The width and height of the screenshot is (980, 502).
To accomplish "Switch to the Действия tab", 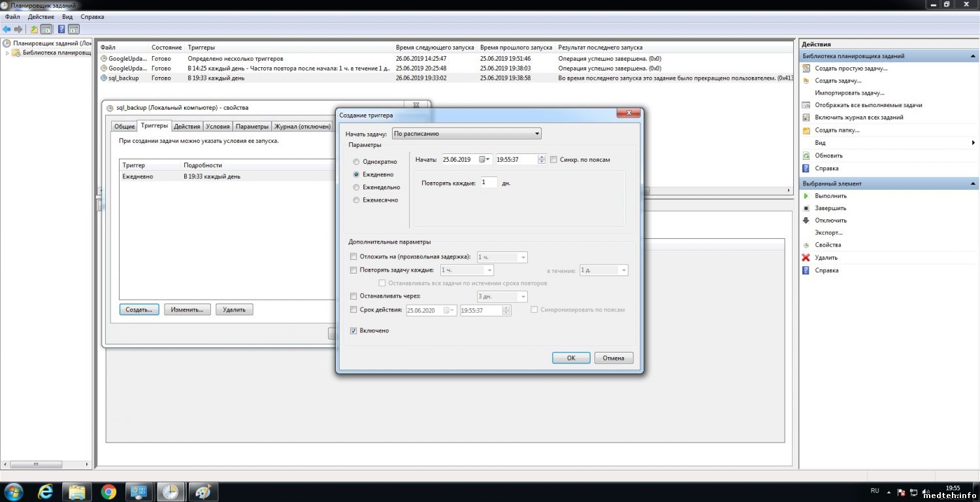I will click(x=187, y=127).
